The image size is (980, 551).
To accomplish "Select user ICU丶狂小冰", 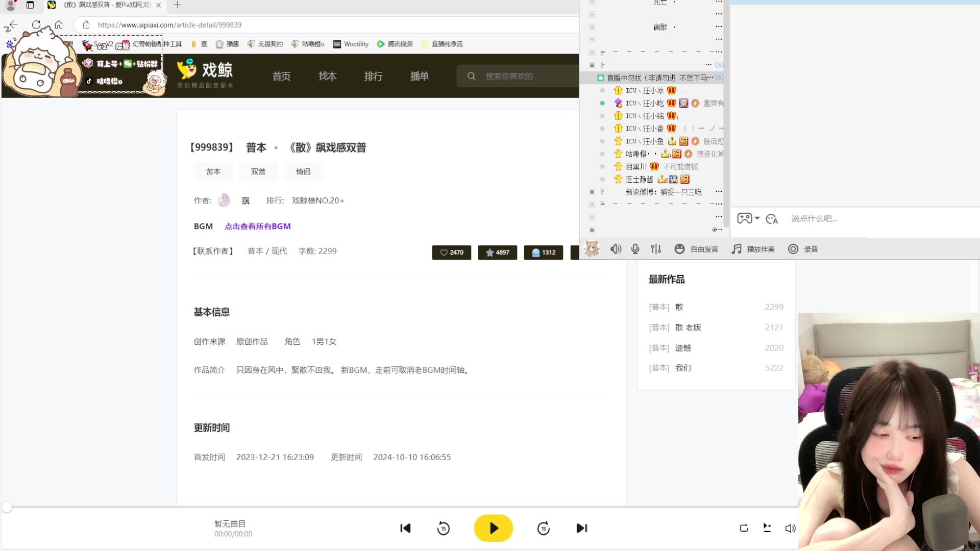I will point(645,90).
